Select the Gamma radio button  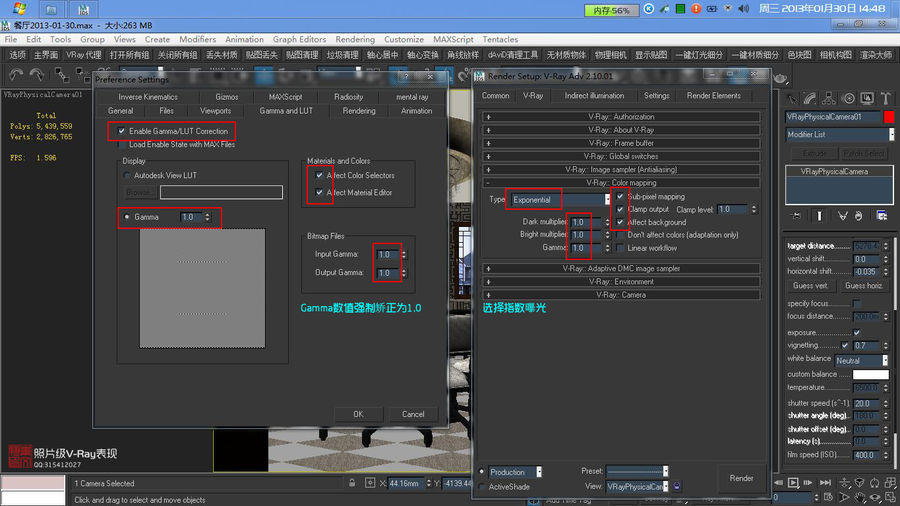(x=127, y=217)
